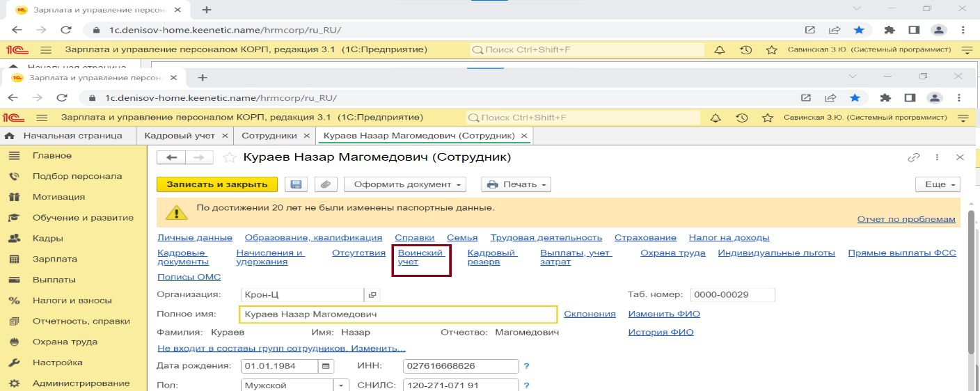Click the question mark next to ИНН
Image resolution: width=980 pixels, height=391 pixels.
(527, 366)
